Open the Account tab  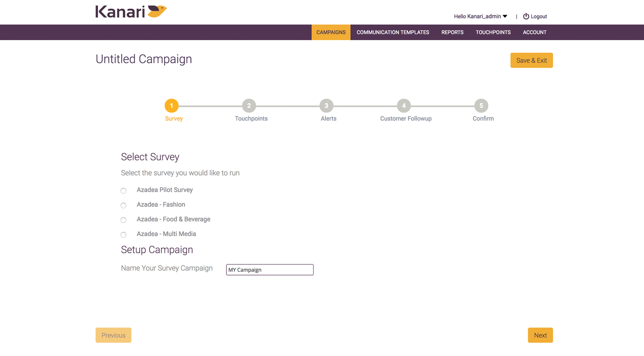(534, 32)
